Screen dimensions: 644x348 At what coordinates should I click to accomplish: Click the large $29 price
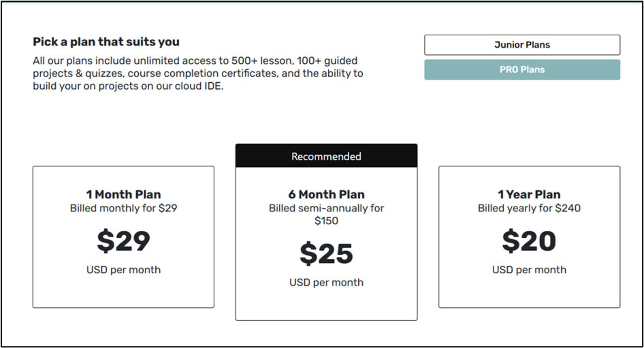click(x=123, y=241)
